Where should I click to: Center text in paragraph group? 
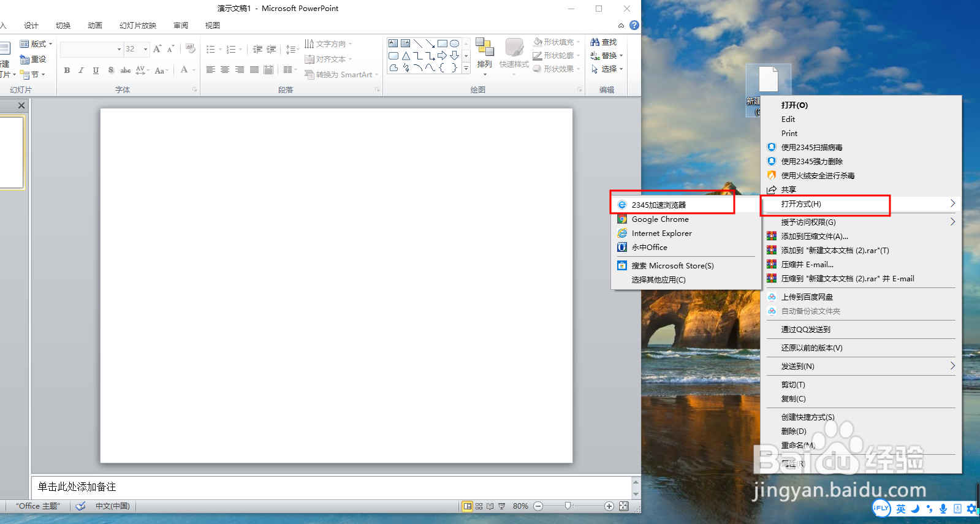225,70
